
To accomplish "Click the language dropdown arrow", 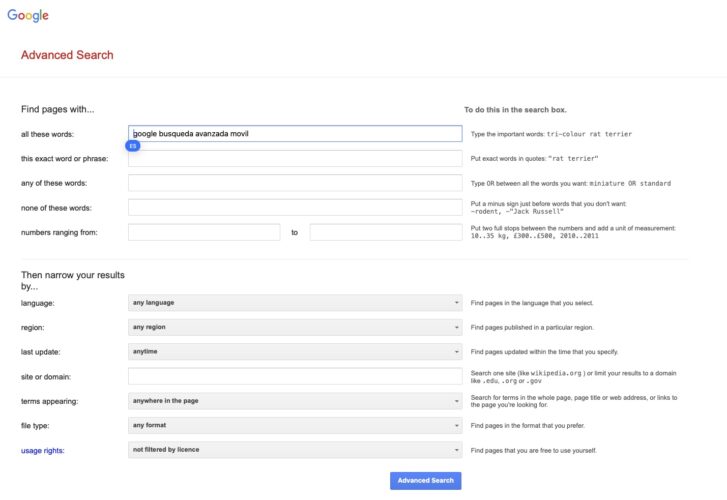I will 456,302.
